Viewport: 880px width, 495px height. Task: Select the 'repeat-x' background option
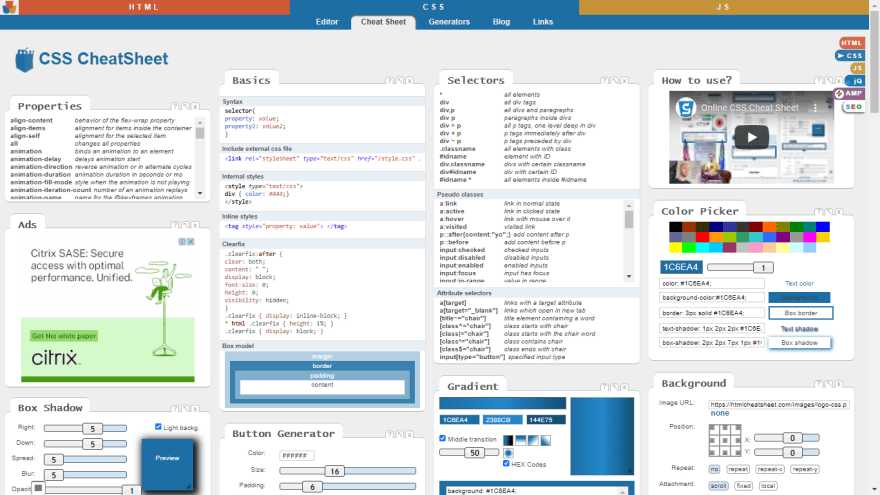(769, 469)
